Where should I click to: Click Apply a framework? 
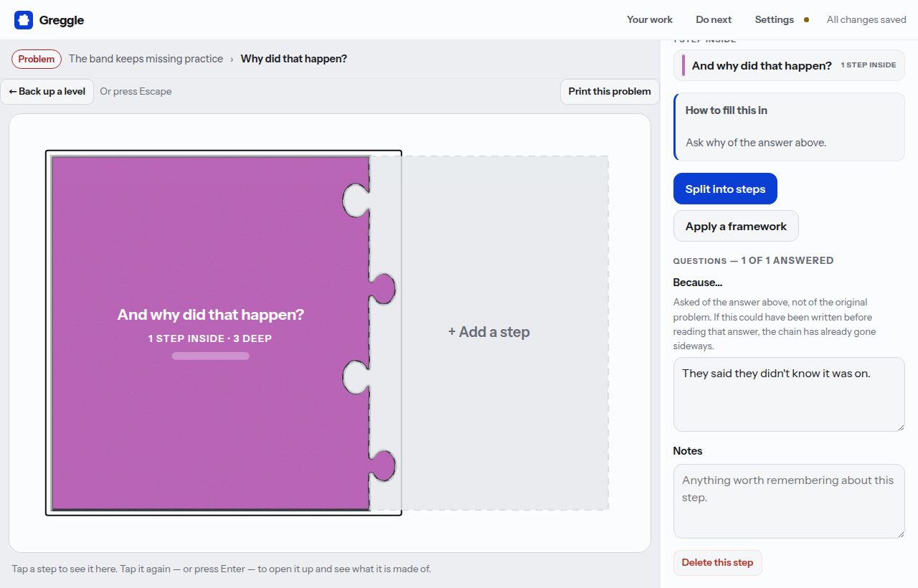tap(736, 226)
